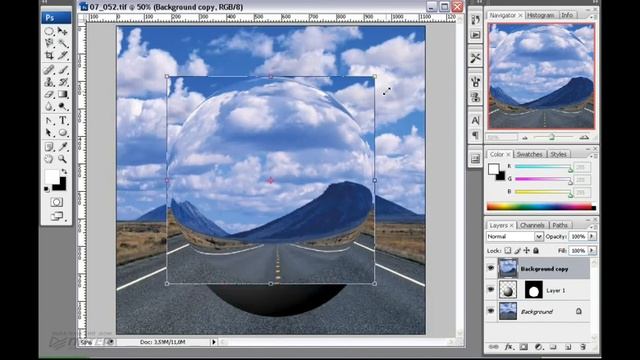This screenshot has width=640, height=360.
Task: Switch to the Channels tab
Action: [532, 225]
